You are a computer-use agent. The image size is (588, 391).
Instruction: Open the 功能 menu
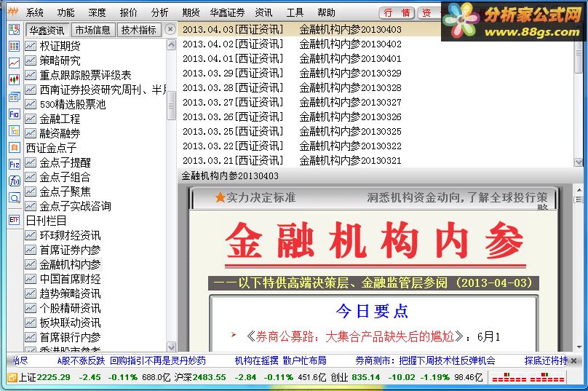[x=66, y=13]
